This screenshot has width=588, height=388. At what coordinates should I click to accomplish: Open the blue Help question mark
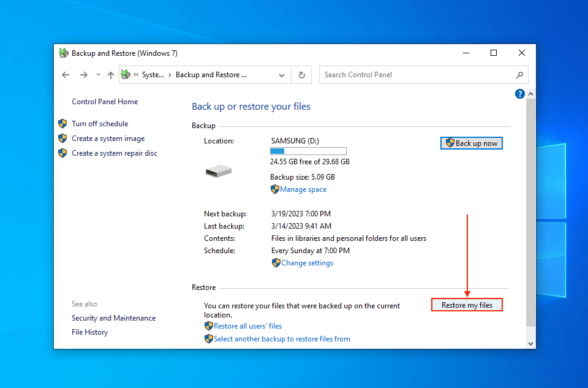tap(520, 94)
